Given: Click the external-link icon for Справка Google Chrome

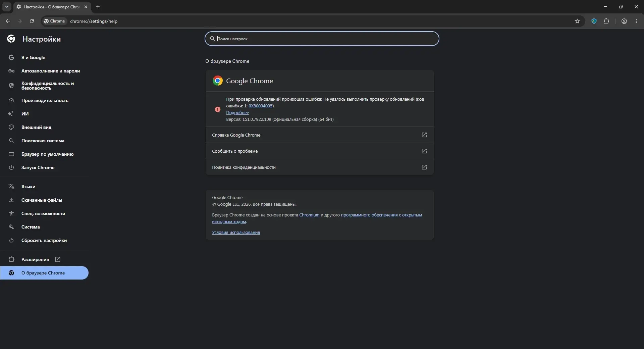Looking at the screenshot, I should pyautogui.click(x=424, y=135).
